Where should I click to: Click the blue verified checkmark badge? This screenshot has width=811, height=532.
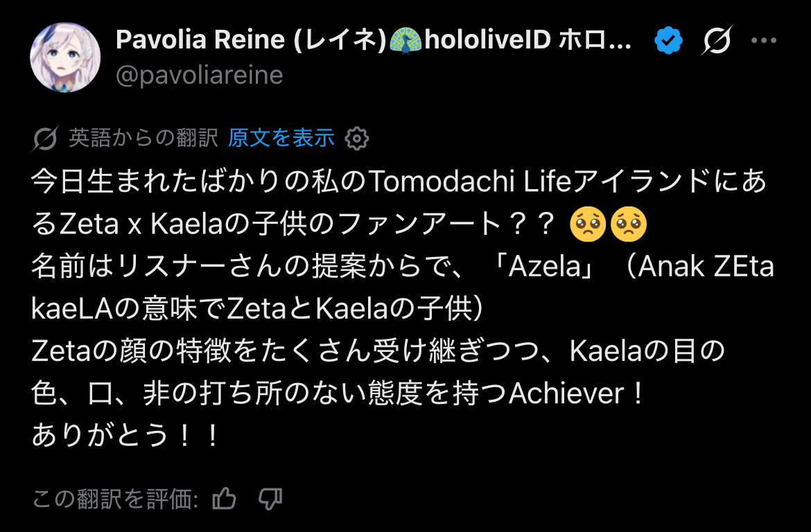point(668,40)
